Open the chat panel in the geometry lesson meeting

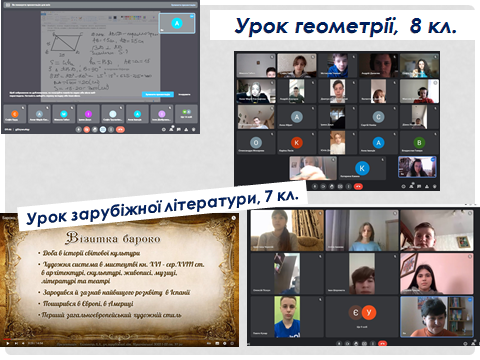pos(419,186)
